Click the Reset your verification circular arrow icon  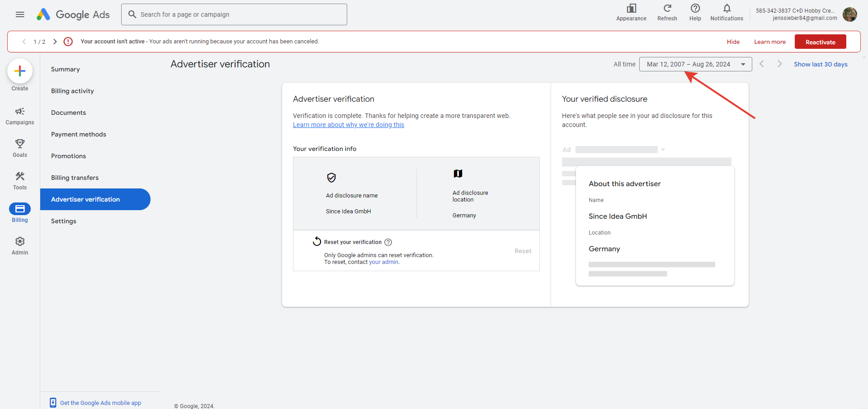[317, 241]
